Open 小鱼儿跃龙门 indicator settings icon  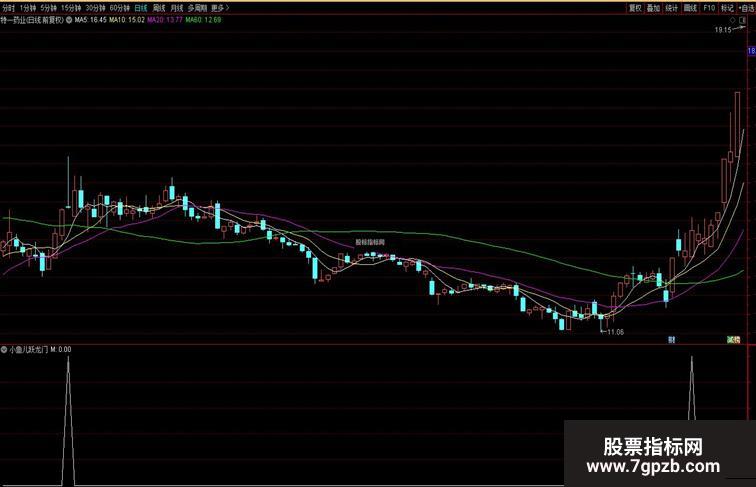[4, 350]
